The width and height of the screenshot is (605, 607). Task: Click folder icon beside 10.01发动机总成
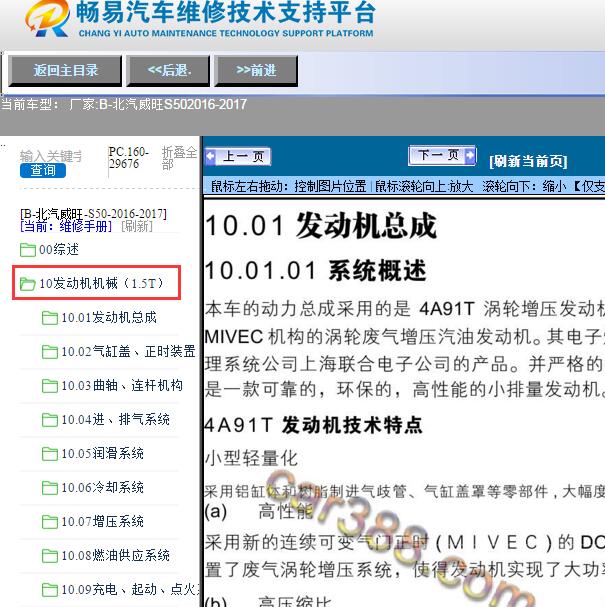point(50,318)
